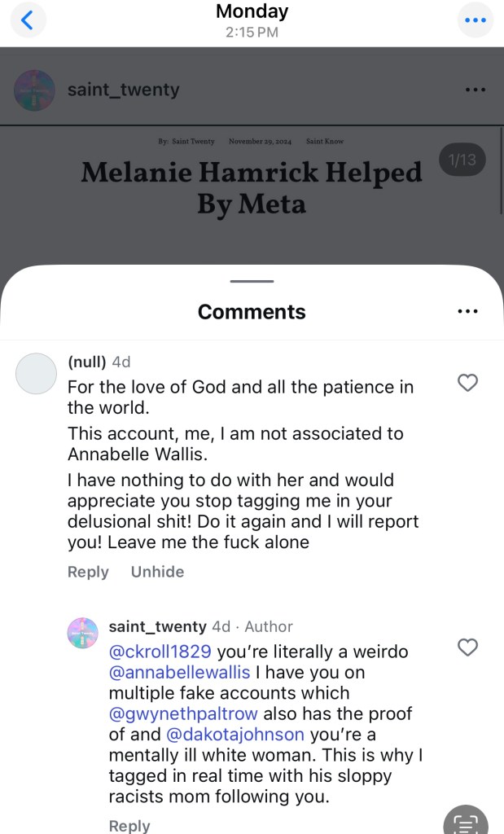Open the saint_twenty post header avatar
The image size is (504, 834).
(35, 90)
